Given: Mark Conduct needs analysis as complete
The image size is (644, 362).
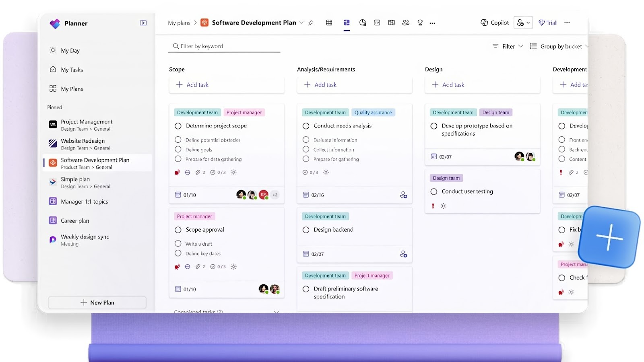Looking at the screenshot, I should pos(306,126).
